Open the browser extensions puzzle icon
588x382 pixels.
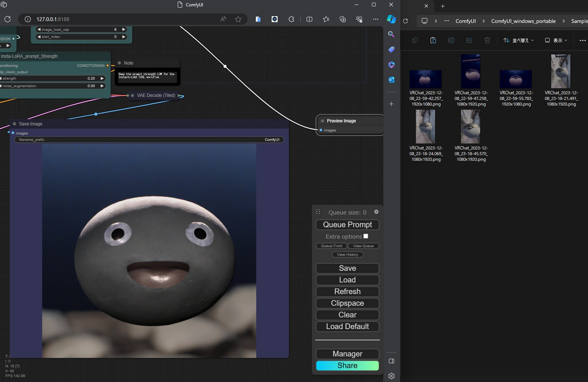pyautogui.click(x=292, y=19)
